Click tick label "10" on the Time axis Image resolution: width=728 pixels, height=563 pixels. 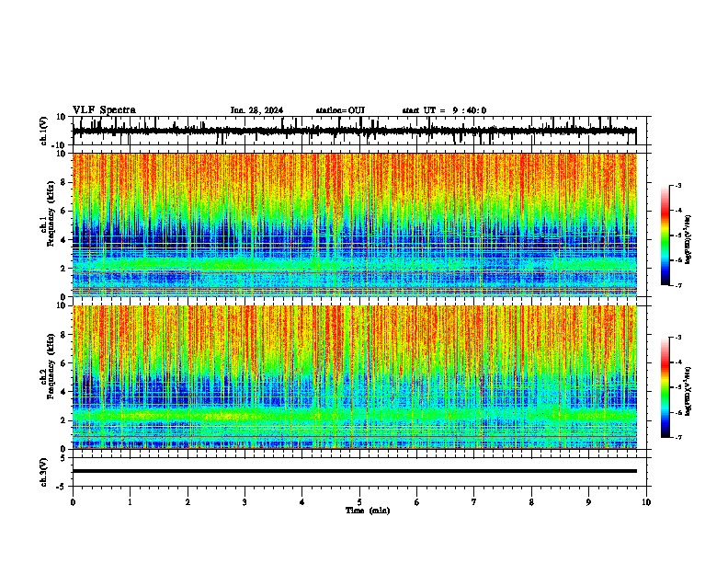(x=646, y=502)
